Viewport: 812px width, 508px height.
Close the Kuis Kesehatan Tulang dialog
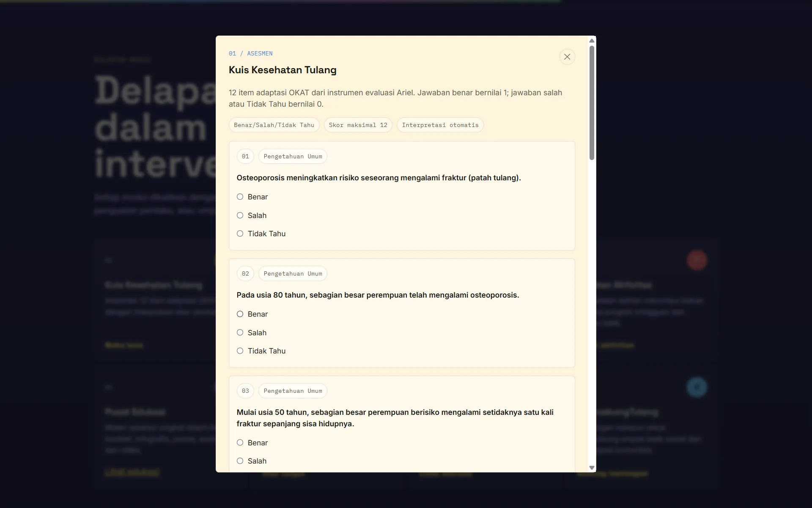click(x=567, y=57)
